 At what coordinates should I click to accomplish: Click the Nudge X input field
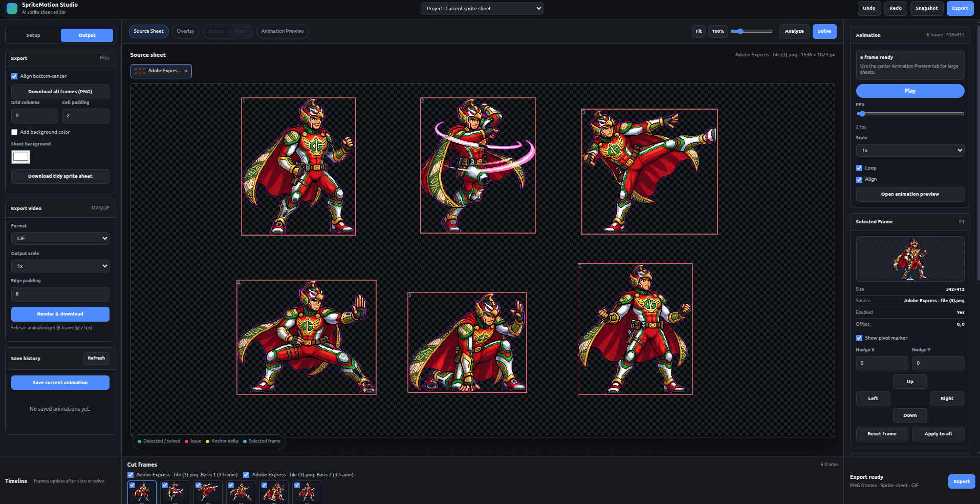882,363
